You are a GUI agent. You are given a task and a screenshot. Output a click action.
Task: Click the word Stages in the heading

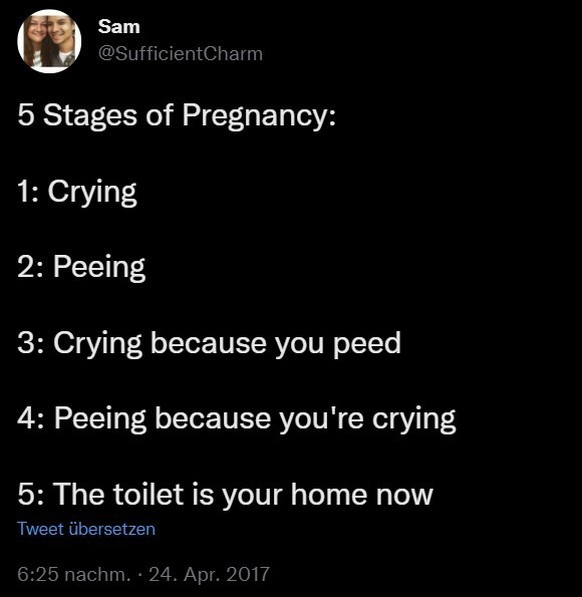tap(90, 116)
